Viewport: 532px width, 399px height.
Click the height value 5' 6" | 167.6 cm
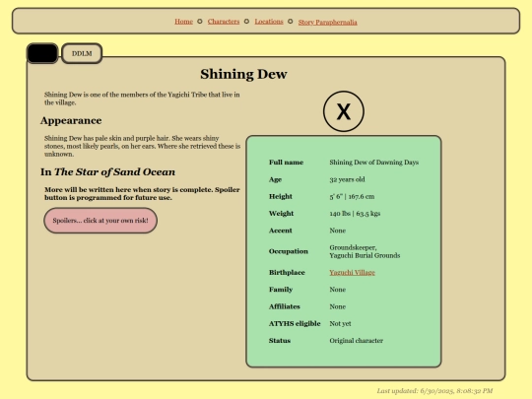[352, 196]
